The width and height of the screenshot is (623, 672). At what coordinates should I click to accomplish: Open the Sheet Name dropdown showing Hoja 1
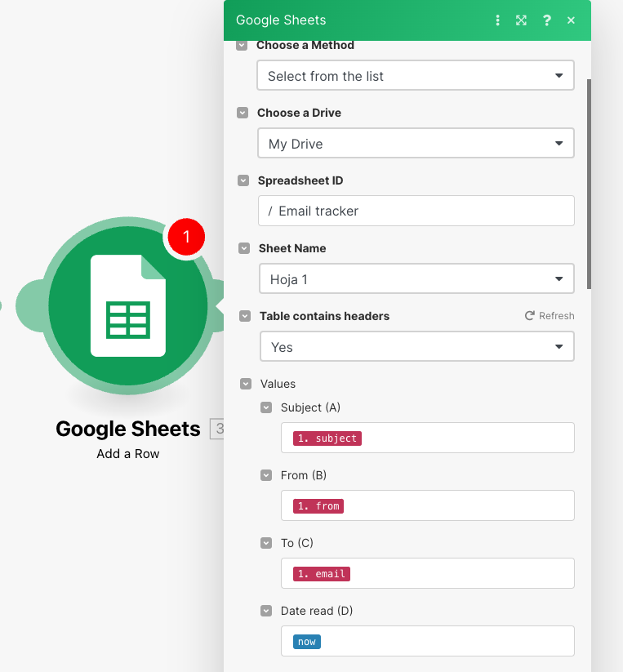click(x=416, y=278)
